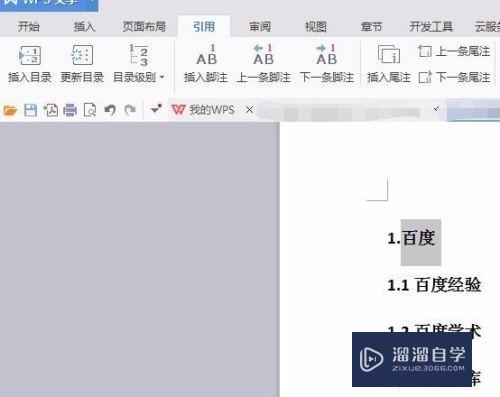Close the 我的WPS tab

(249, 110)
